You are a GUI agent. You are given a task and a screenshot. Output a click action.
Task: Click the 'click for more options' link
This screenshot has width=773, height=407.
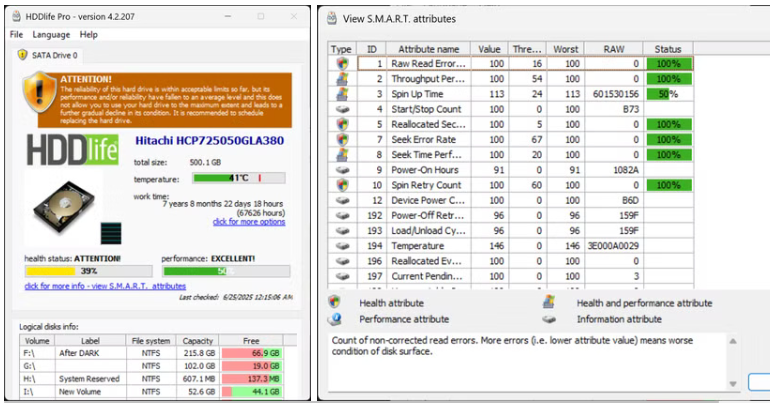(248, 222)
